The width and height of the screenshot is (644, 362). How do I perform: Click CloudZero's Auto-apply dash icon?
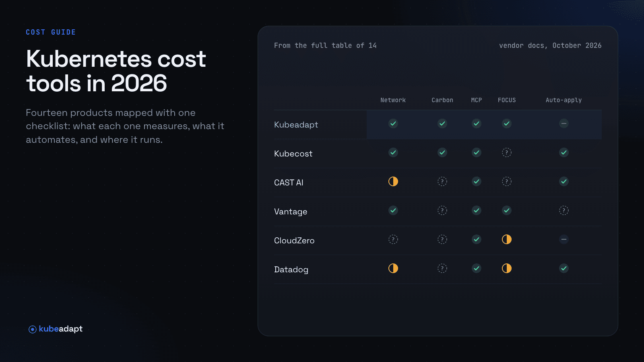click(x=564, y=239)
